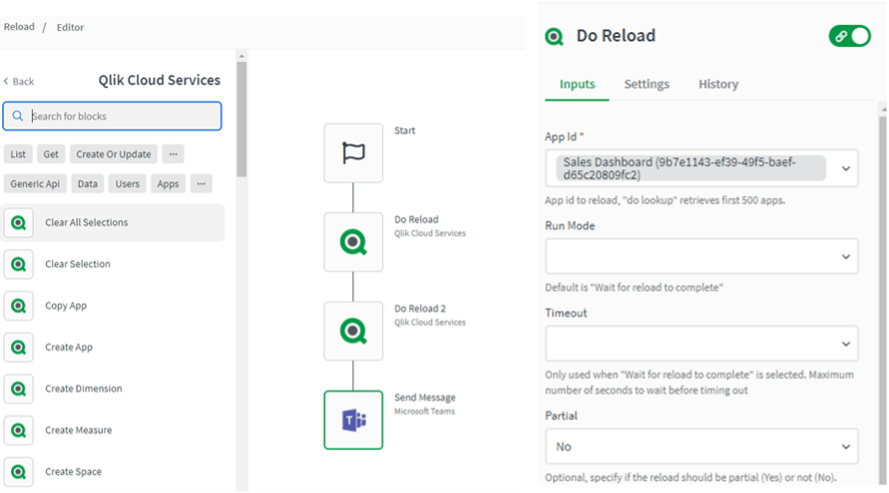Click the Create Space block icon
Viewport: 889px width, 493px height.
(19, 472)
